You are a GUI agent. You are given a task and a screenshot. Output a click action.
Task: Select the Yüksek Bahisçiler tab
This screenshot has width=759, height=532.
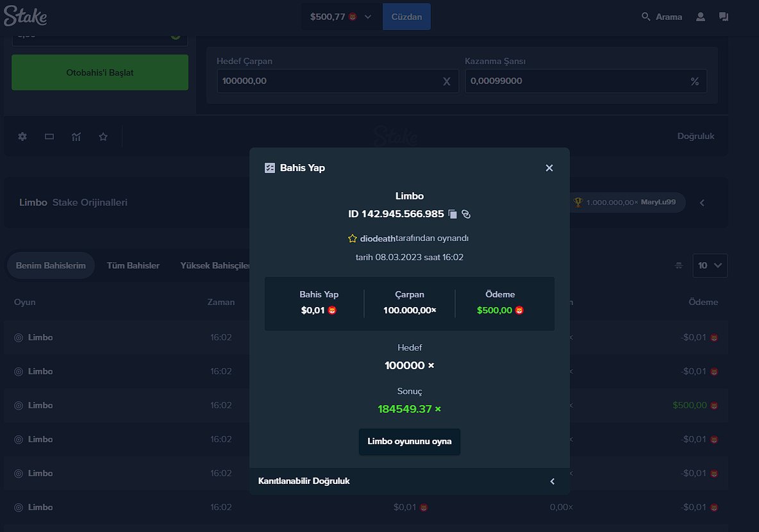pyautogui.click(x=215, y=266)
